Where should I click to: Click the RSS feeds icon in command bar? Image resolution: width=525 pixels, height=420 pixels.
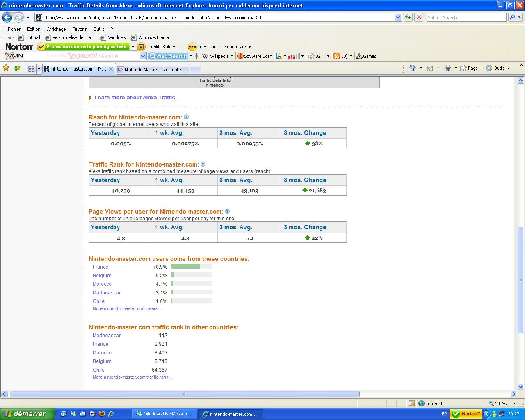click(x=430, y=68)
